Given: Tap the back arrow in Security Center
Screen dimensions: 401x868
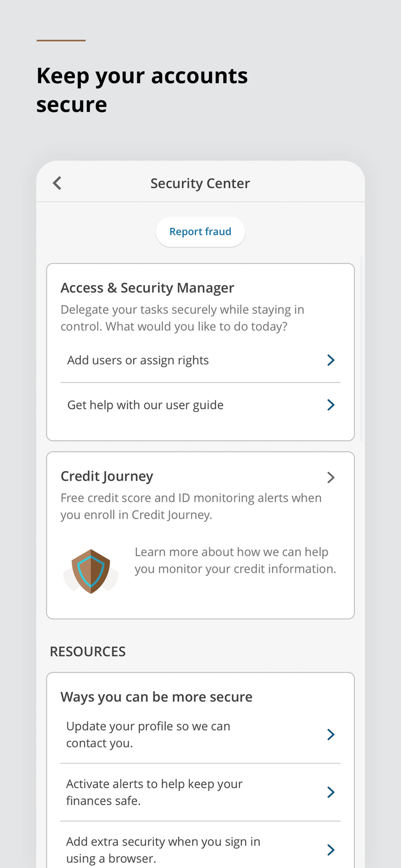Looking at the screenshot, I should pos(57,183).
